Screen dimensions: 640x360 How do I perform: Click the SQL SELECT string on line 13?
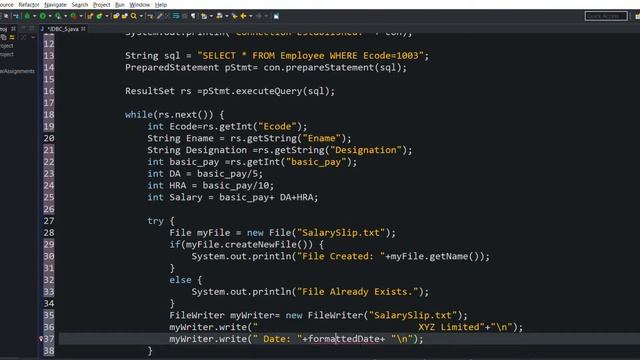[311, 56]
